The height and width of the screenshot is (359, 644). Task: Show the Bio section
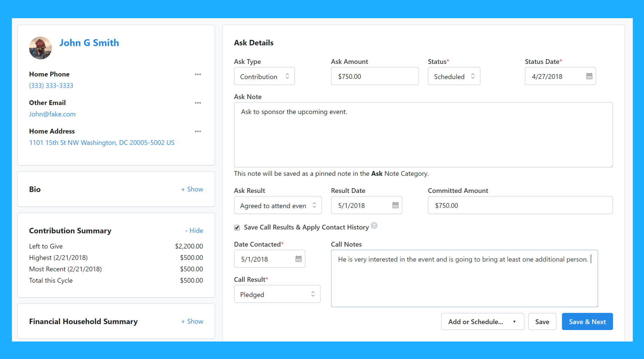point(192,189)
